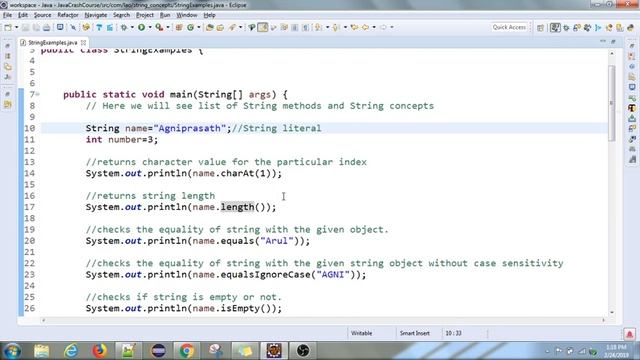Close the StringExamples.java tab
The height and width of the screenshot is (360, 640).
84,42
